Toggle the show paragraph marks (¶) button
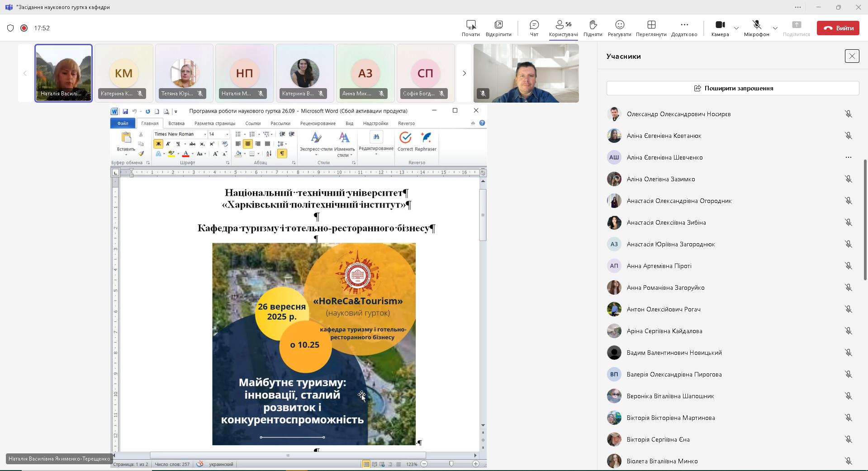 pos(282,154)
